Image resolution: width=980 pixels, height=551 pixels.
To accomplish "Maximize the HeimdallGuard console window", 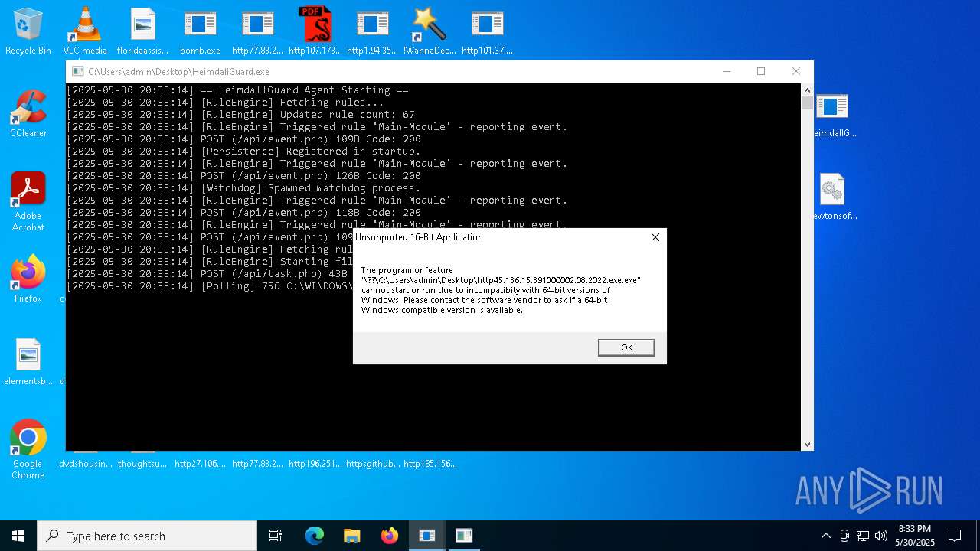I will 761,71.
